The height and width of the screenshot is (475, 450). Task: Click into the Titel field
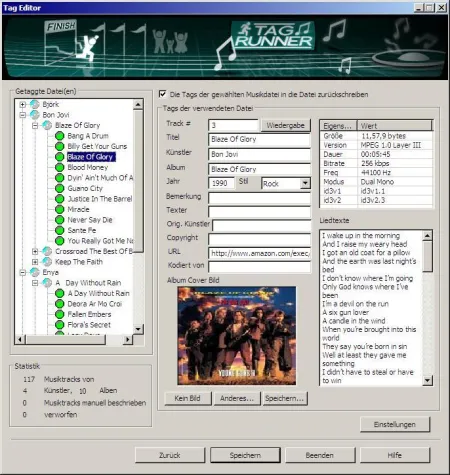click(x=259, y=139)
